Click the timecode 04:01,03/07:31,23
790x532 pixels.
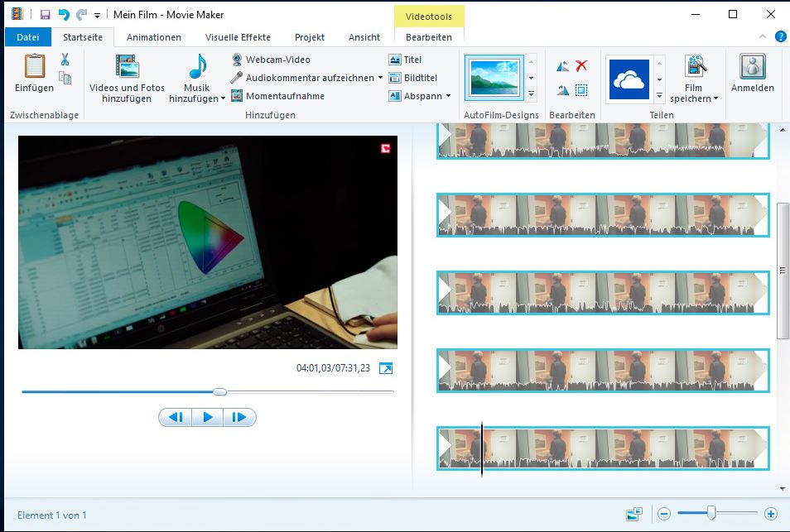[x=333, y=368]
